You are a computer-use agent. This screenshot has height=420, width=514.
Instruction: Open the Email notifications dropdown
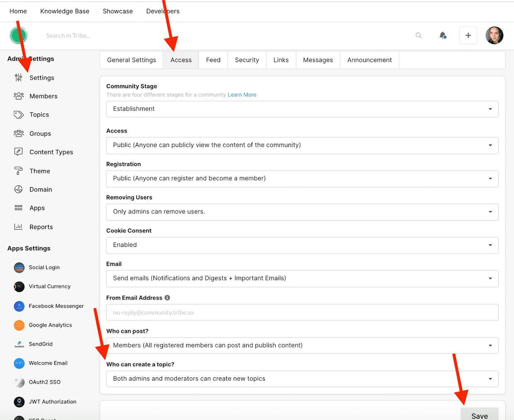tap(302, 278)
